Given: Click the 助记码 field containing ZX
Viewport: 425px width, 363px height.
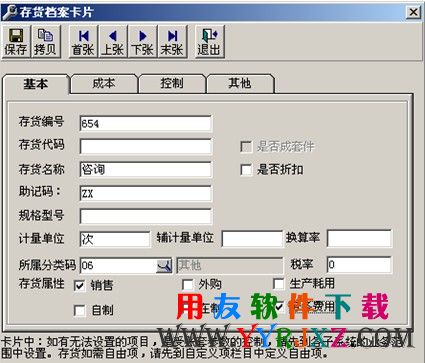Looking at the screenshot, I should 145,194.
